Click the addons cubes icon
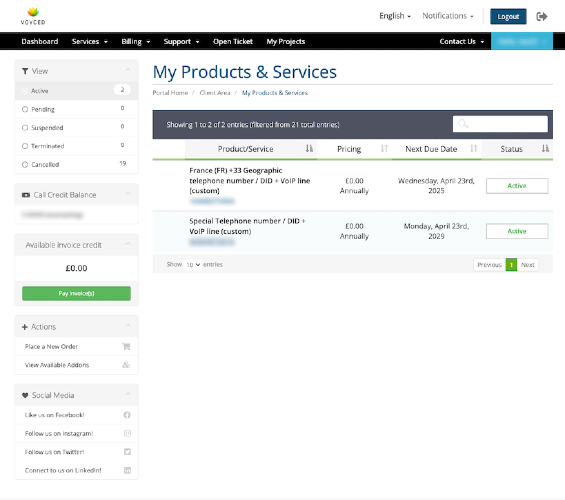Viewport: 565px width, 500px height. click(x=126, y=365)
